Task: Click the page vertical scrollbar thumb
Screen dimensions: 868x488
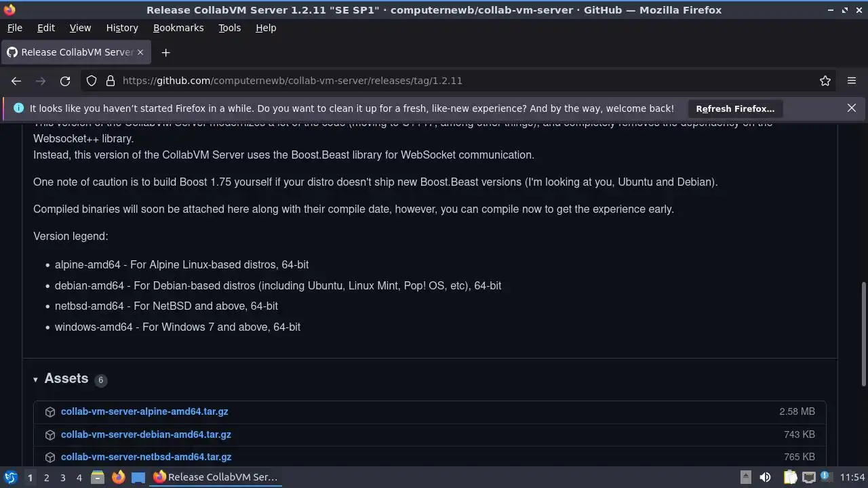Action: (864, 333)
